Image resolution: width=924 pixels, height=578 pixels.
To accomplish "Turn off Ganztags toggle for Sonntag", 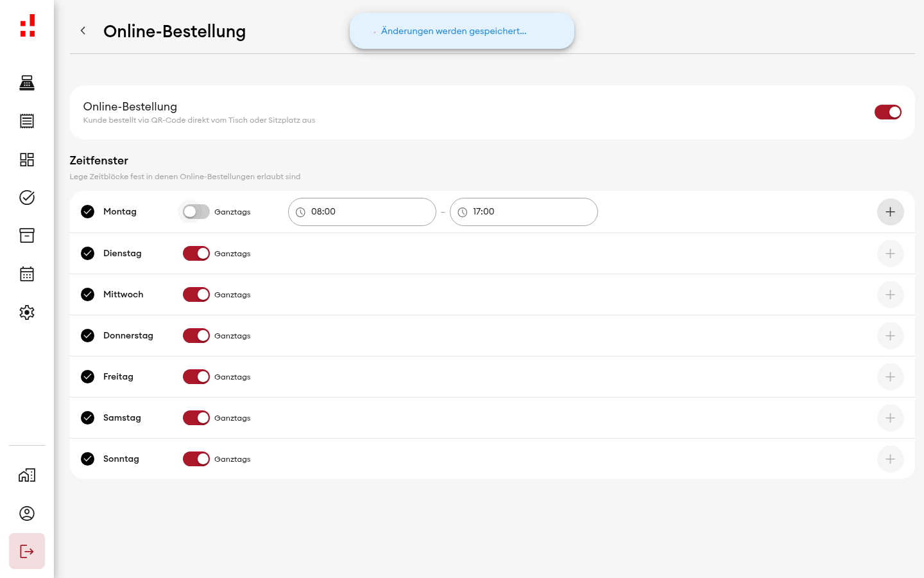I will pos(196,459).
